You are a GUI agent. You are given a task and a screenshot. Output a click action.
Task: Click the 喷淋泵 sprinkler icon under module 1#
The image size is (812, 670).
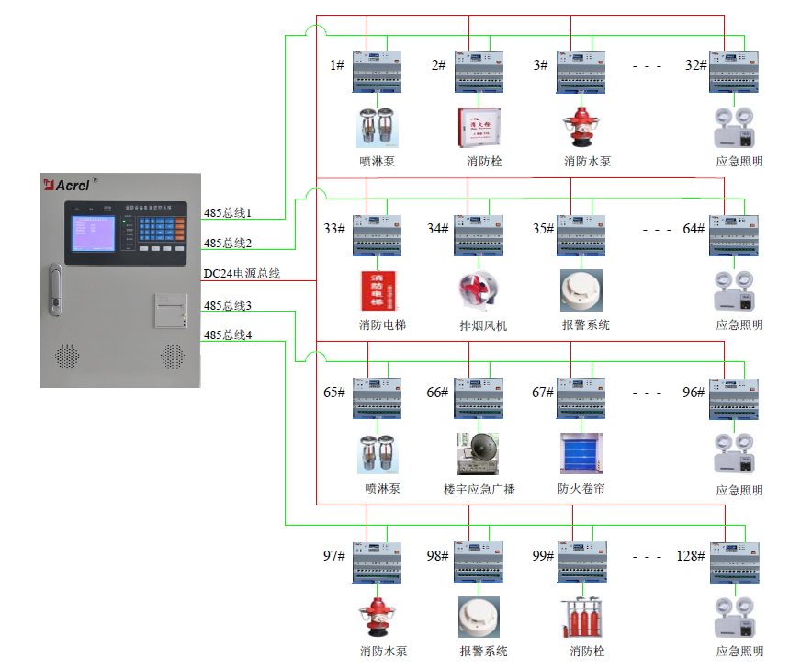[378, 127]
